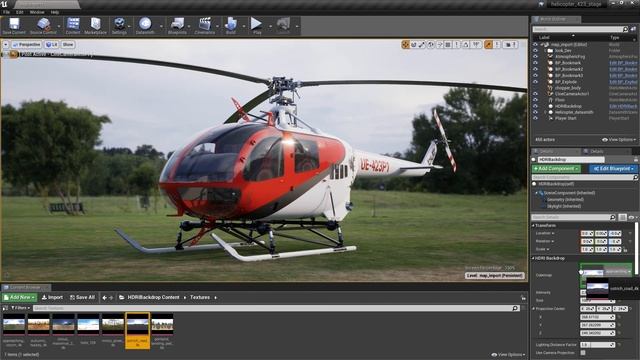
Task: Open outliner View Options
Action: 619,140
